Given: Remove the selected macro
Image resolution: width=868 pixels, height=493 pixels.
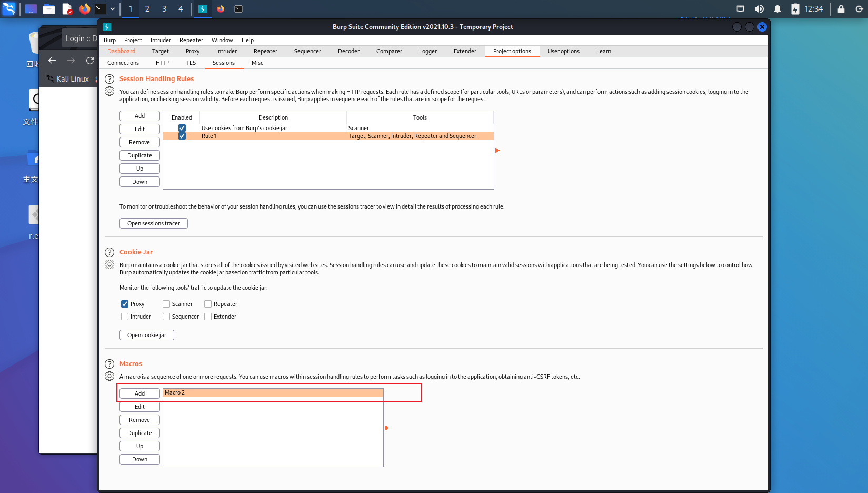Looking at the screenshot, I should (139, 420).
